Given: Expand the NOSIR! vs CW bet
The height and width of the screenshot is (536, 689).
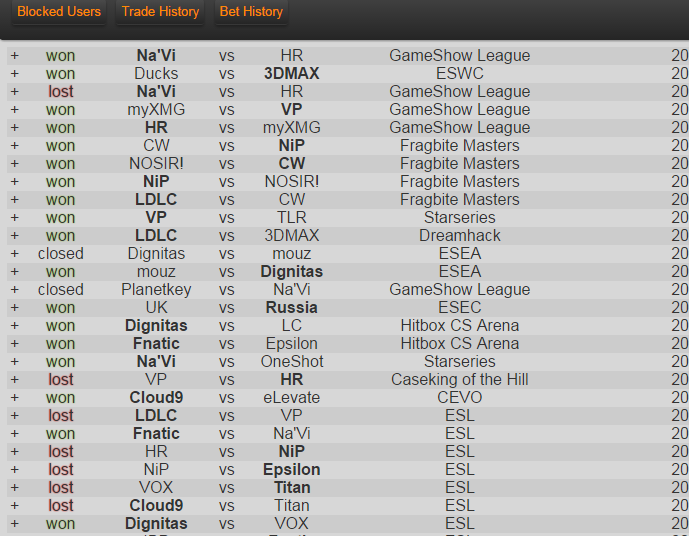Looking at the screenshot, I should (x=15, y=163).
